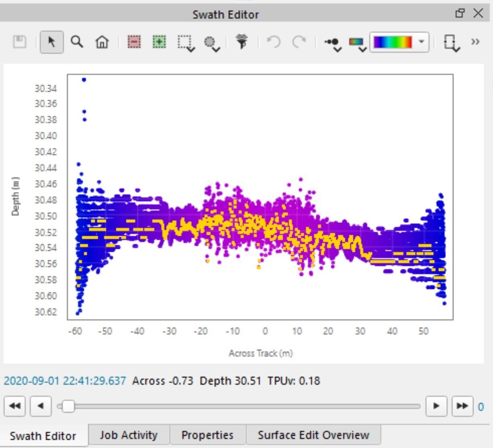Open the Properties tab
This screenshot has height=448, width=493.
click(207, 435)
